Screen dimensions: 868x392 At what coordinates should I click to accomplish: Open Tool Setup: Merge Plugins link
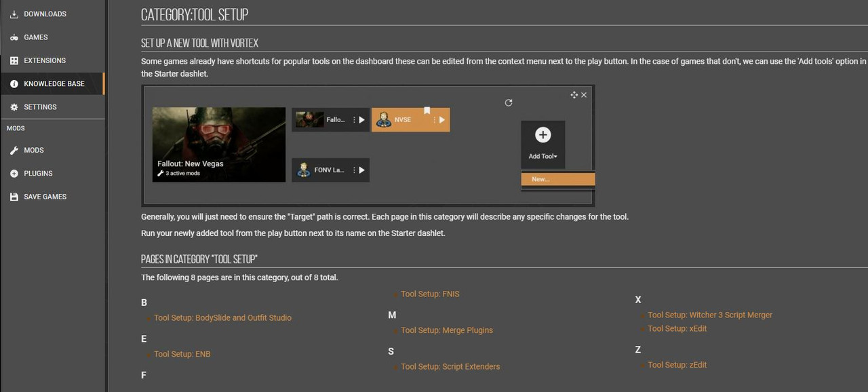pyautogui.click(x=447, y=330)
